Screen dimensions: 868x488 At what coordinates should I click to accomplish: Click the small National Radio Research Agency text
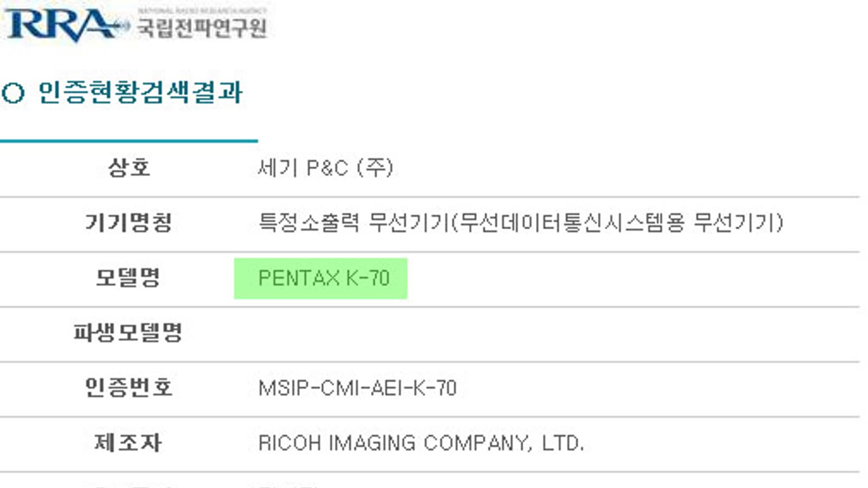click(201, 10)
